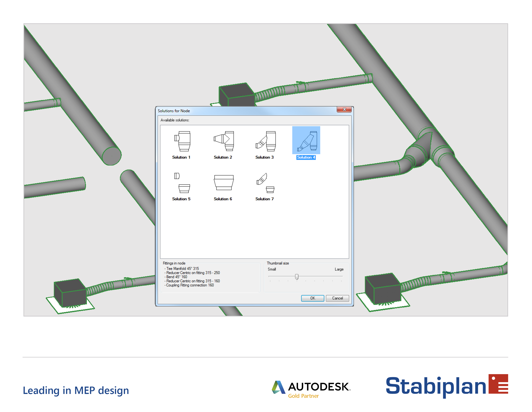Screen dimensions: 532x412
Task: Click the dark air terminal box behind the dialog
Action: (237, 95)
